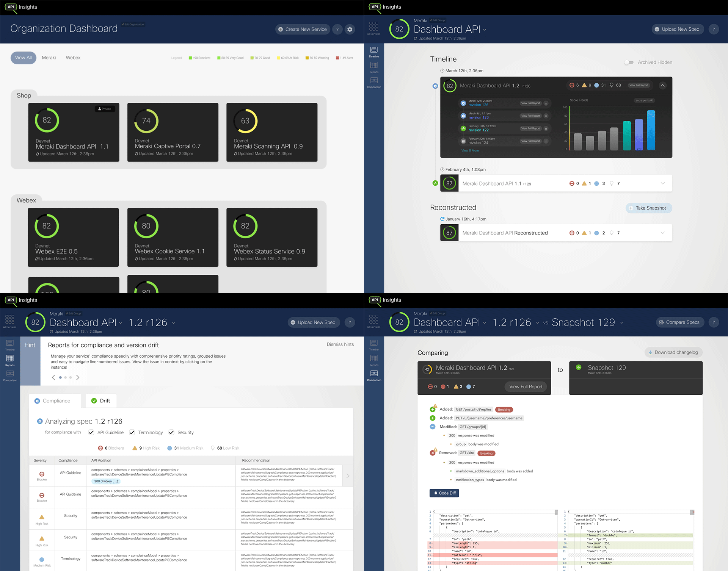Select Meraki group tab
The width and height of the screenshot is (728, 571).
click(49, 58)
